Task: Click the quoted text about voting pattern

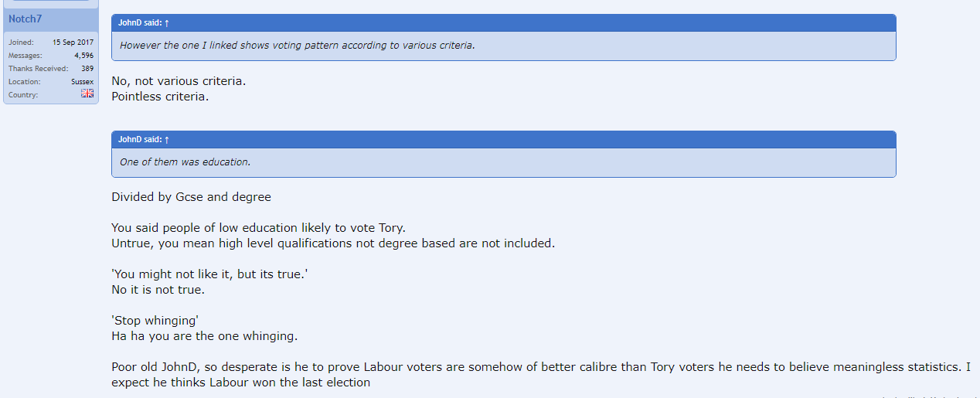Action: pyautogui.click(x=298, y=45)
